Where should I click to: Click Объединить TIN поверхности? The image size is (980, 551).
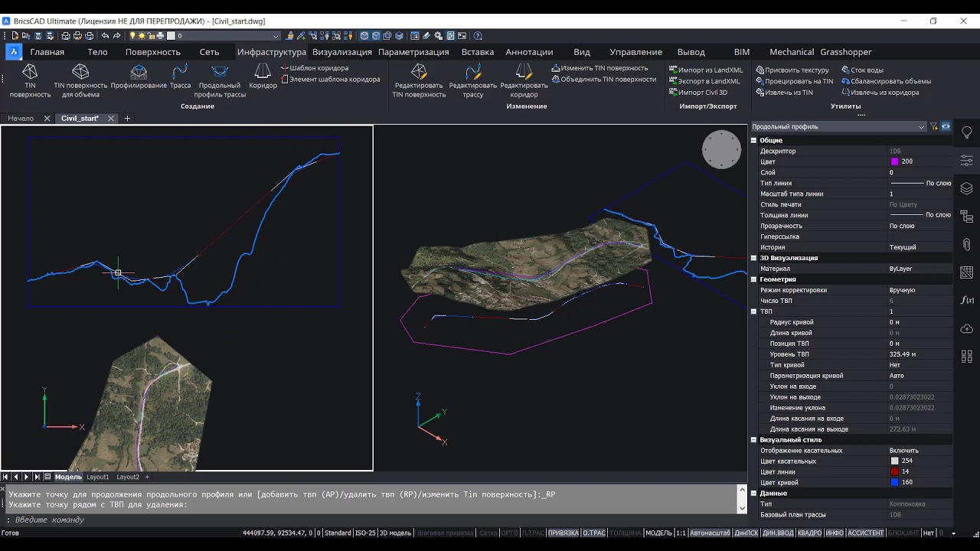(x=603, y=79)
